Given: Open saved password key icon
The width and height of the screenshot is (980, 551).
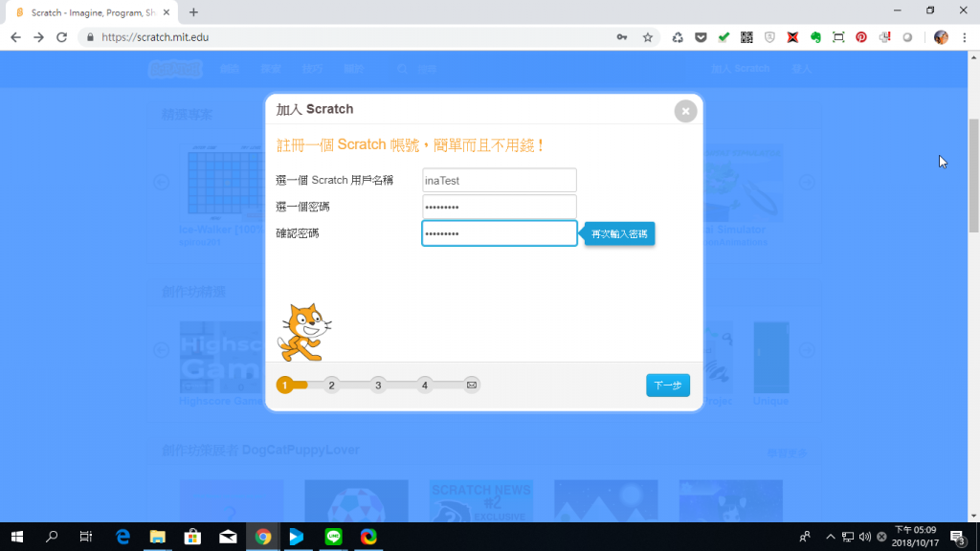Looking at the screenshot, I should (622, 37).
